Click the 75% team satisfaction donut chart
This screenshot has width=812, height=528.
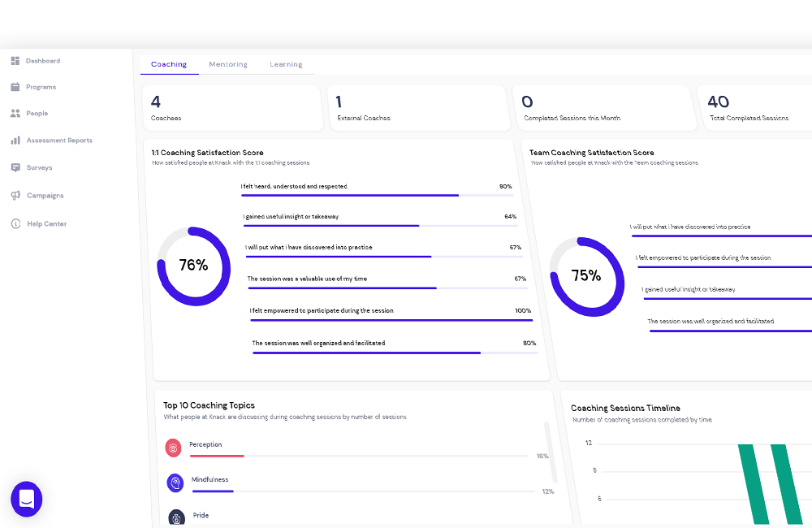pos(587,276)
